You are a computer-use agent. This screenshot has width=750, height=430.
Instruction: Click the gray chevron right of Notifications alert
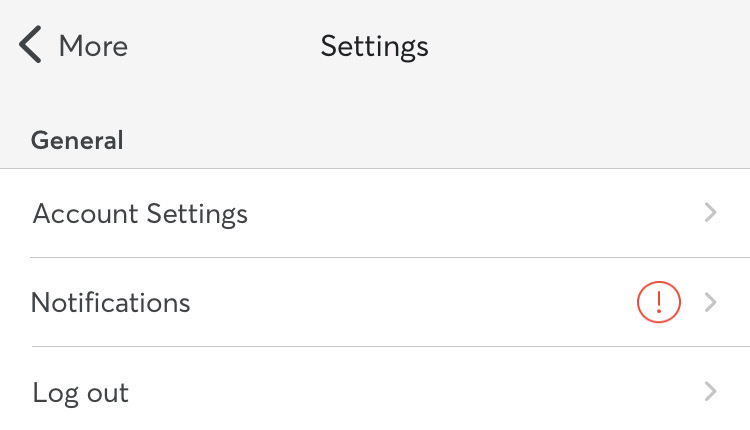[711, 302]
